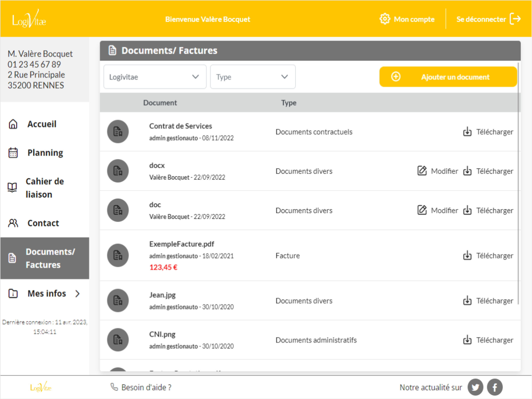The image size is (532, 399).
Task: Click the document icon beside Jean.jpg
Action: coord(118,300)
